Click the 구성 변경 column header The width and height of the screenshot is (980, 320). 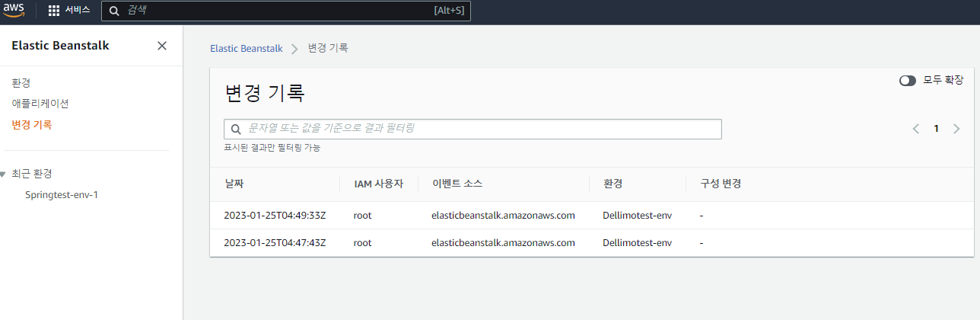point(721,184)
